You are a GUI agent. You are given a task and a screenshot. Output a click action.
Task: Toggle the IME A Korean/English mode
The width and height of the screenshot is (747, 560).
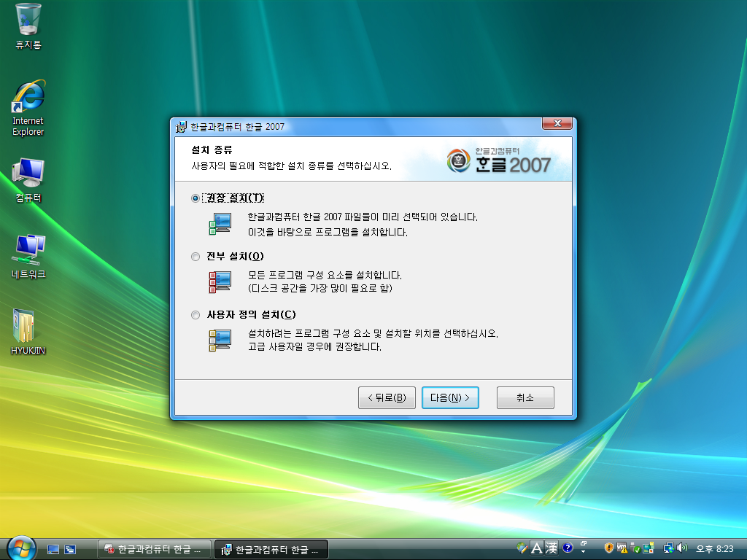click(537, 548)
